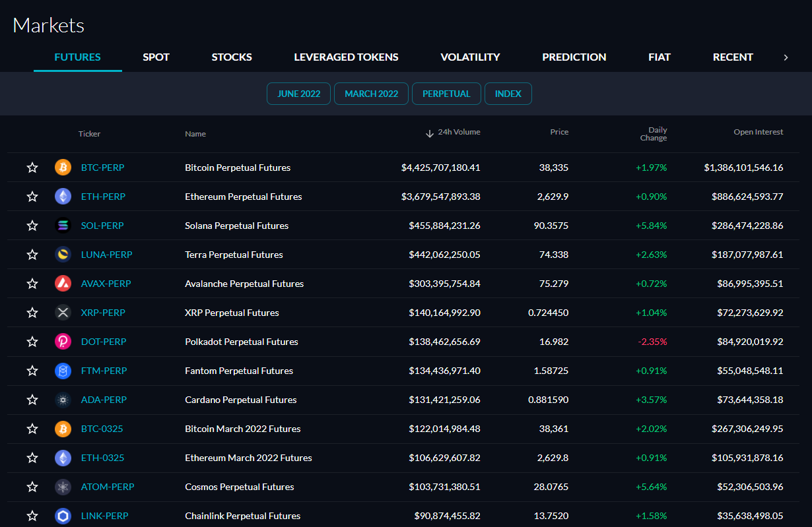This screenshot has height=527, width=812.
Task: Switch to the PREDICTION tab
Action: [574, 57]
